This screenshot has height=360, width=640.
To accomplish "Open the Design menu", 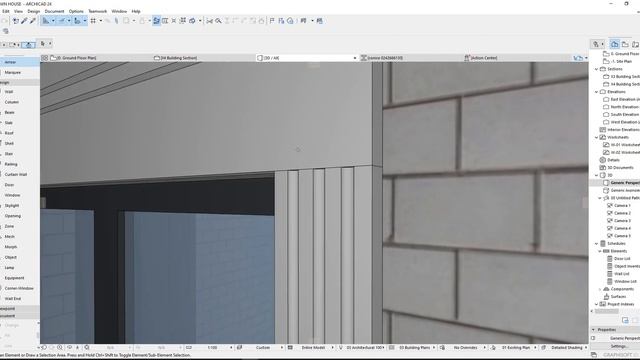I will pyautogui.click(x=33, y=11).
